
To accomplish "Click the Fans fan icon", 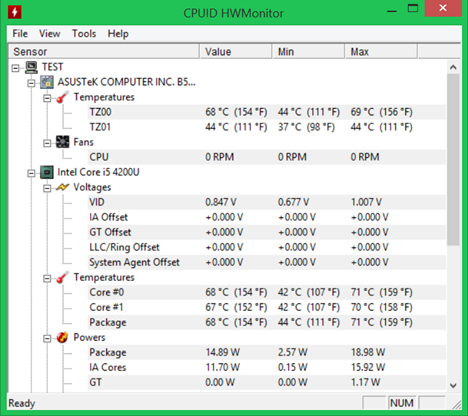I will [x=63, y=142].
